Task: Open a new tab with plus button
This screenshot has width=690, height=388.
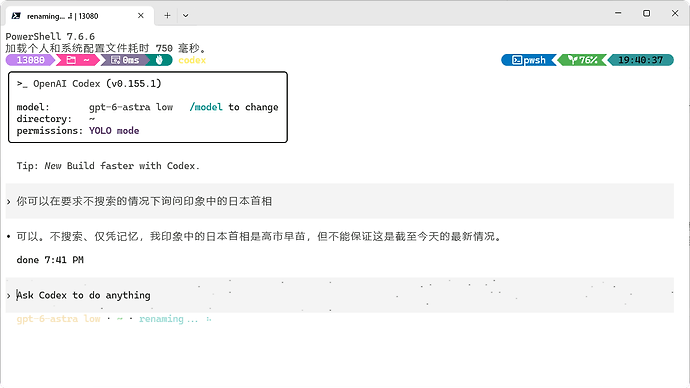Action: (167, 15)
